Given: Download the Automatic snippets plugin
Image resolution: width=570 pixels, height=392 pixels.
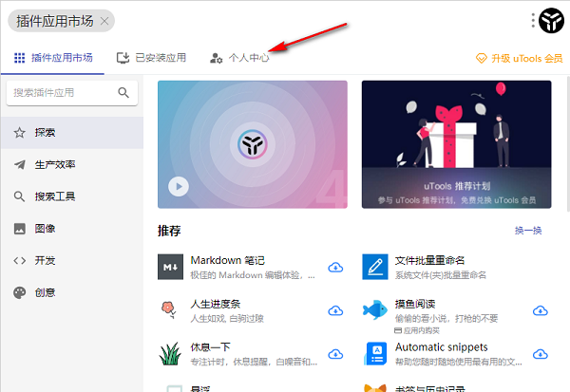Looking at the screenshot, I should click(541, 354).
